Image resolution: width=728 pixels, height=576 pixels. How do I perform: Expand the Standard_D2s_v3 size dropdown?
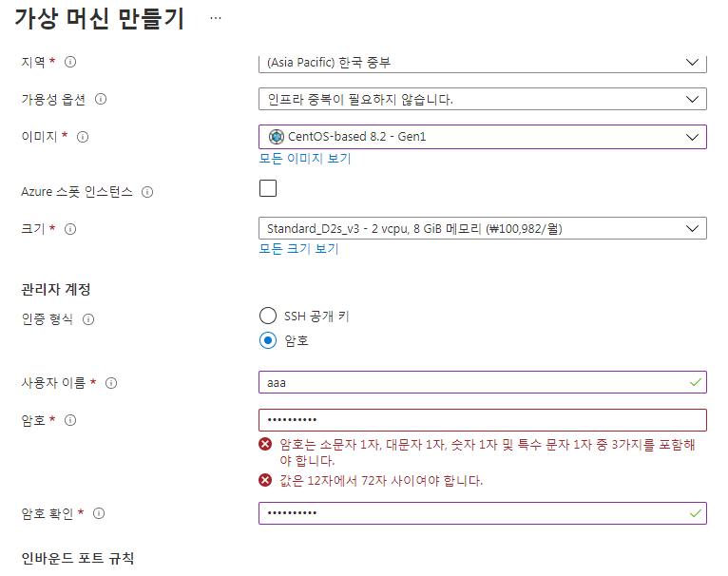(483, 228)
